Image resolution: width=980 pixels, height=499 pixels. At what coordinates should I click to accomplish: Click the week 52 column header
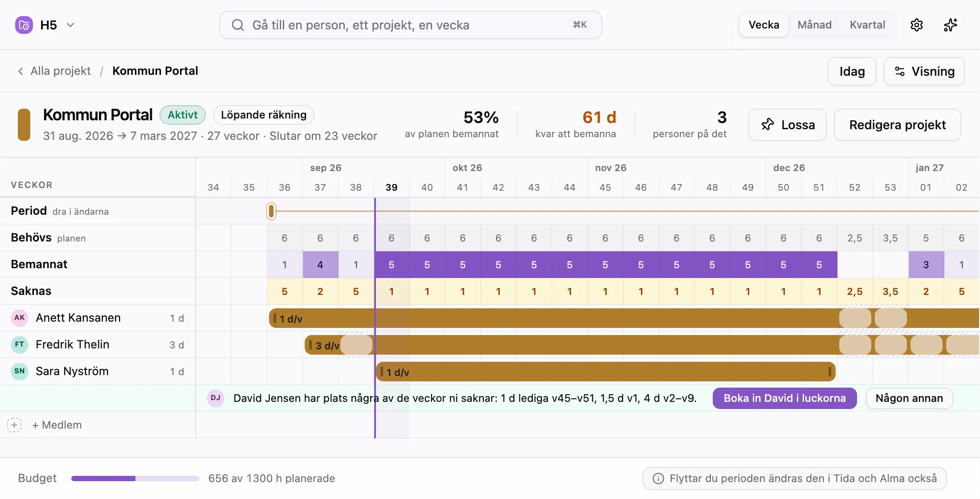(855, 188)
